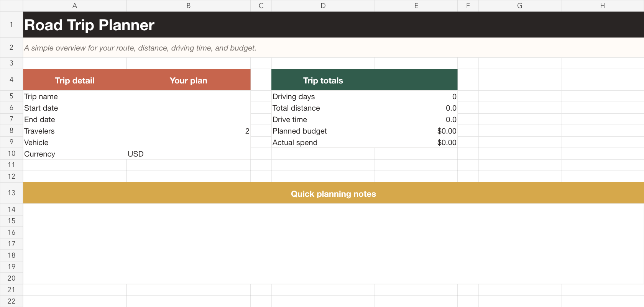
Task: Select column G header
Action: [x=520, y=6]
